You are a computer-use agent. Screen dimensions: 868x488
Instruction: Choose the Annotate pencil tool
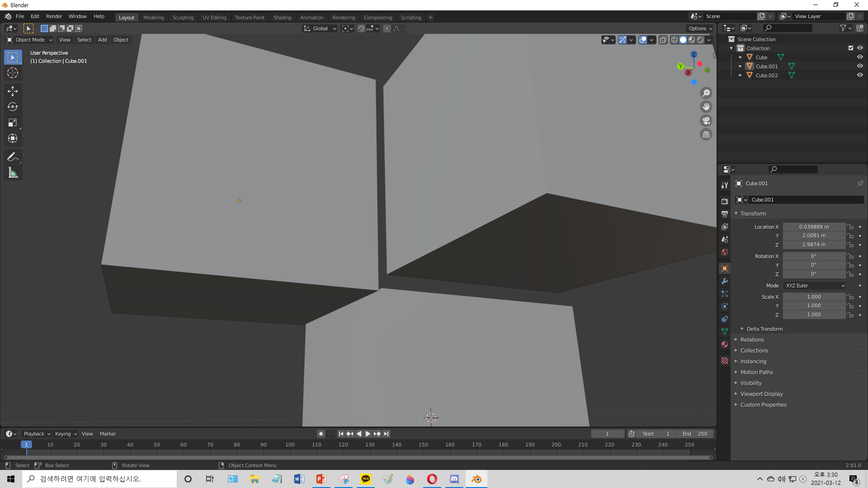(13, 157)
